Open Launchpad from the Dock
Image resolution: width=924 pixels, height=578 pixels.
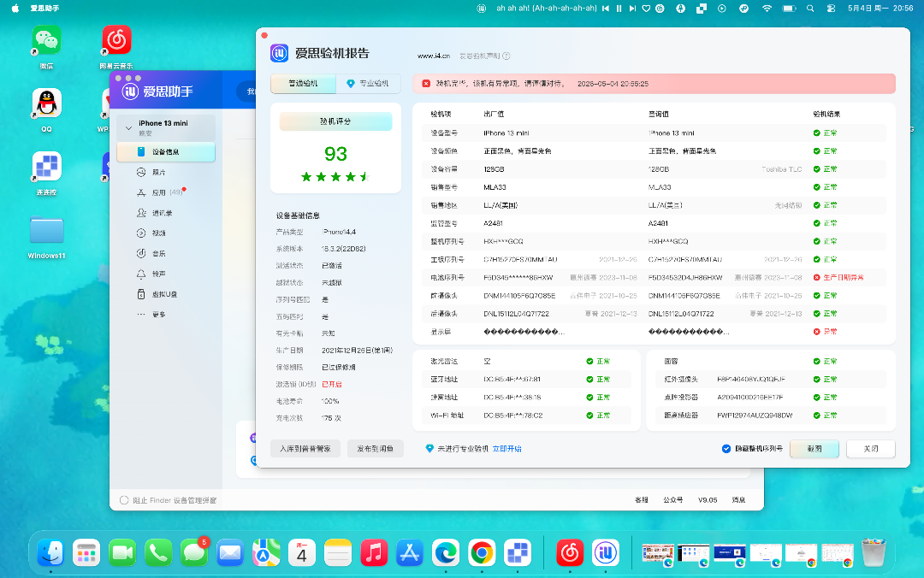(86, 553)
